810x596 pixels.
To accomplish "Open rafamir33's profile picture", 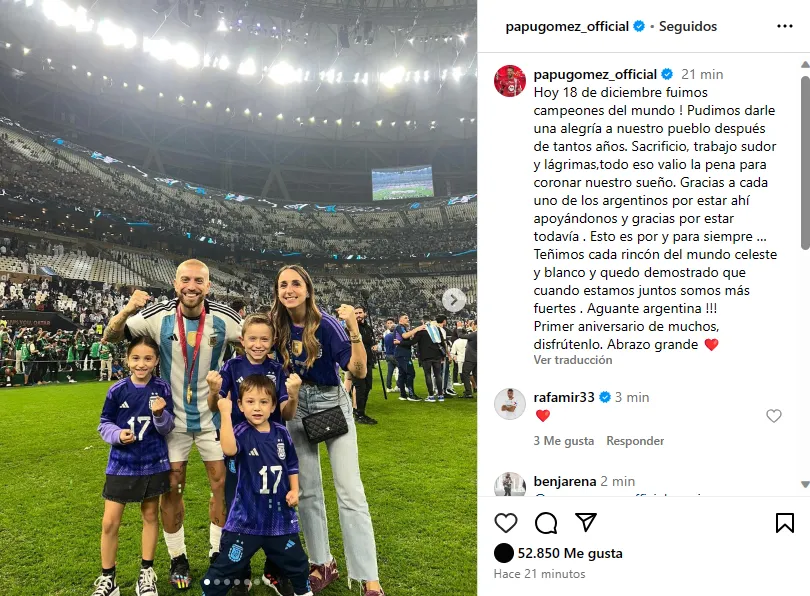I will click(510, 403).
